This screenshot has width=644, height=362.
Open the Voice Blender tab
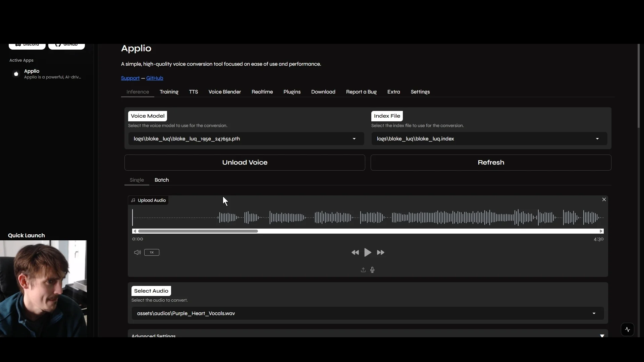tap(224, 92)
